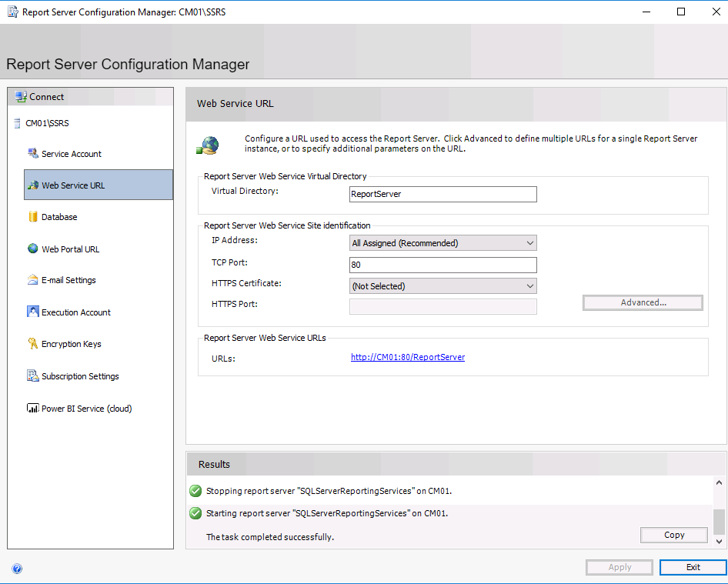Click the success checkmark beside Stopping report server

click(195, 491)
